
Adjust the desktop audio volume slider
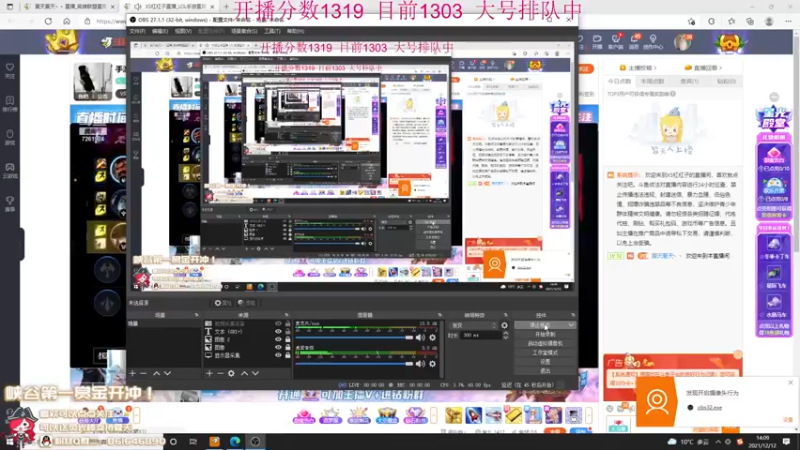(354, 364)
